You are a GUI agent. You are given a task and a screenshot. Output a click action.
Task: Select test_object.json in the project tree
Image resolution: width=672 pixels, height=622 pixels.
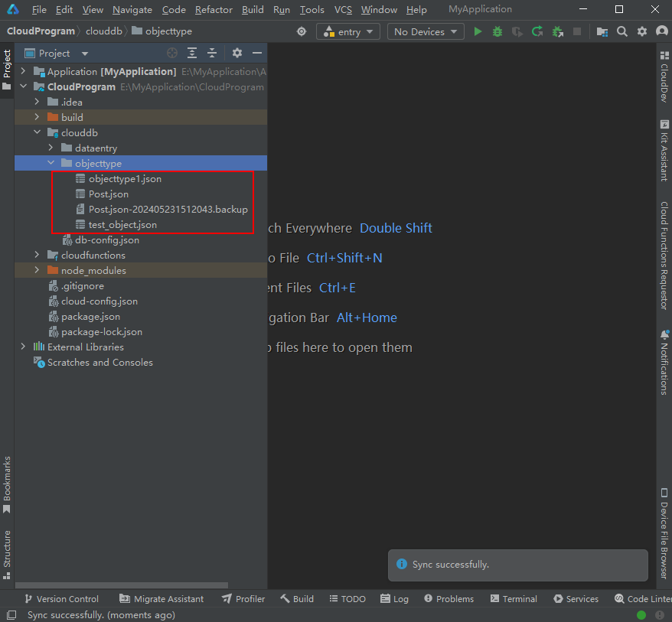(122, 224)
